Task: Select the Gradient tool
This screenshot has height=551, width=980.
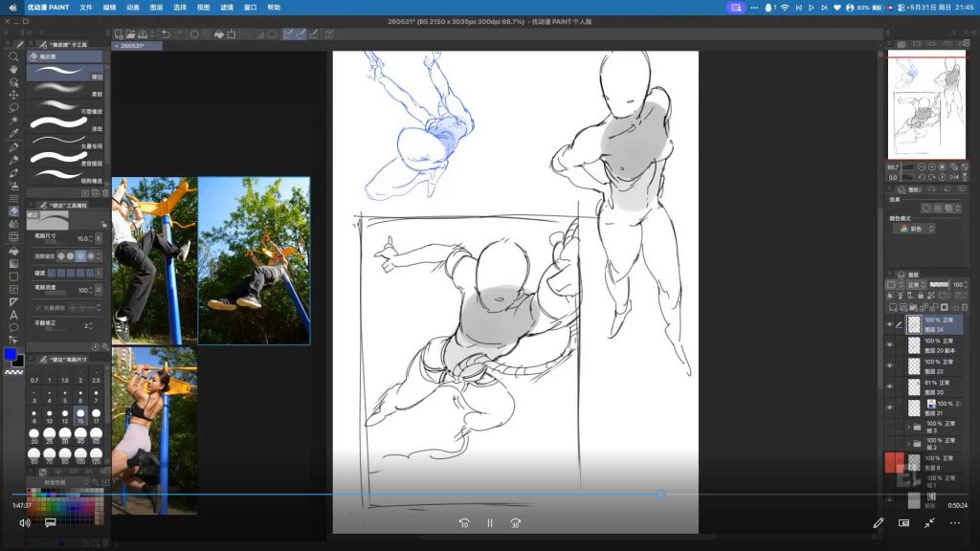Action: point(13,263)
